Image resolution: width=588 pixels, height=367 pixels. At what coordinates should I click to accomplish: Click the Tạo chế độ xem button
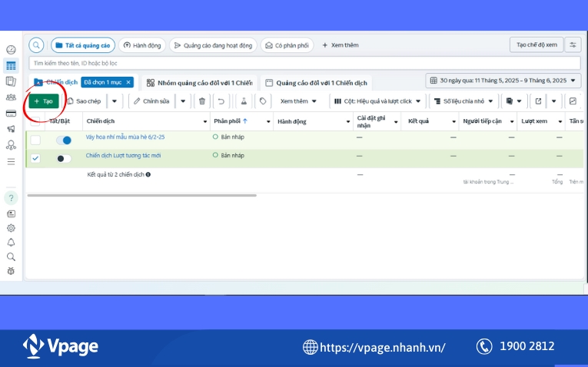click(537, 45)
